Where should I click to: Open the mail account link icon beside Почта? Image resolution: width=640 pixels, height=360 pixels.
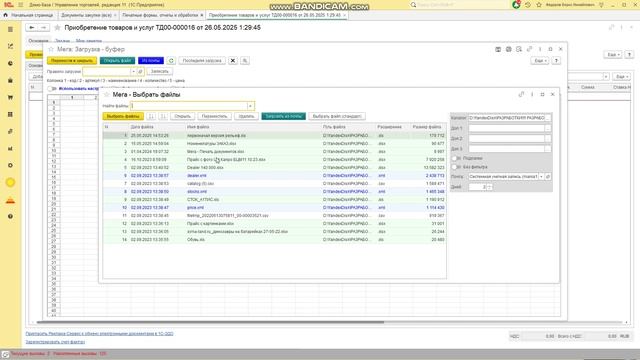pos(548,176)
